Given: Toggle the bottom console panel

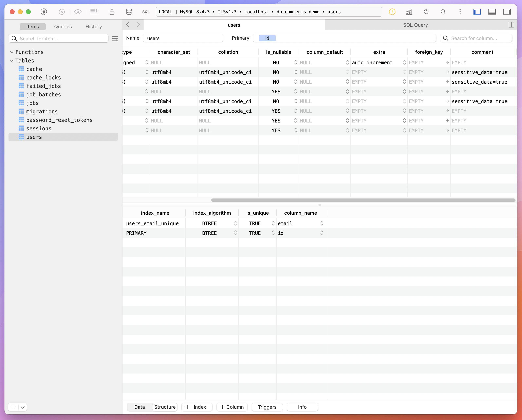Looking at the screenshot, I should (492, 12).
